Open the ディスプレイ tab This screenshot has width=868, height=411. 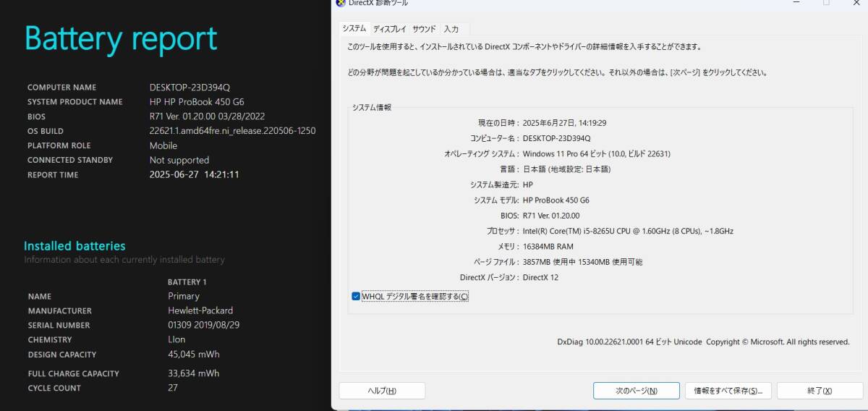[389, 30]
